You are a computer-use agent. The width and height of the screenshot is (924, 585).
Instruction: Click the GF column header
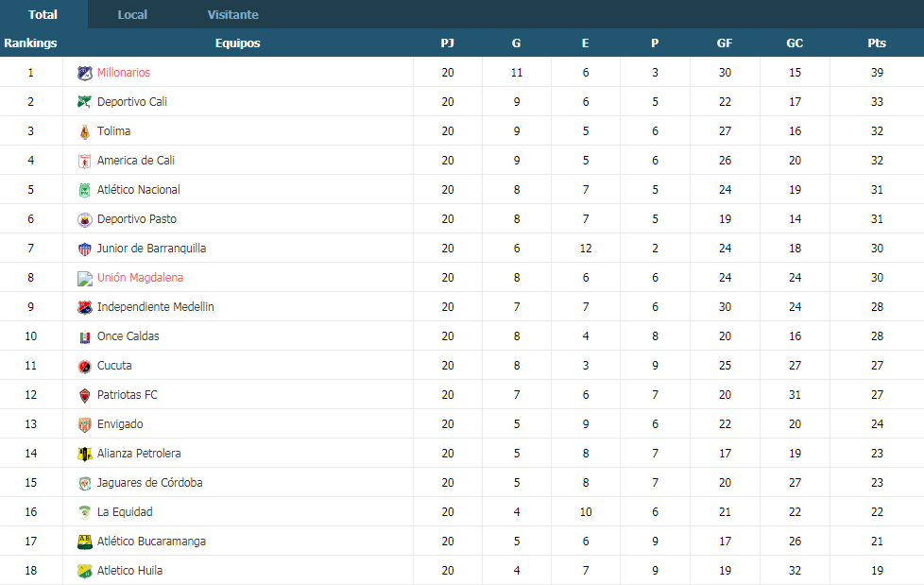725,43
